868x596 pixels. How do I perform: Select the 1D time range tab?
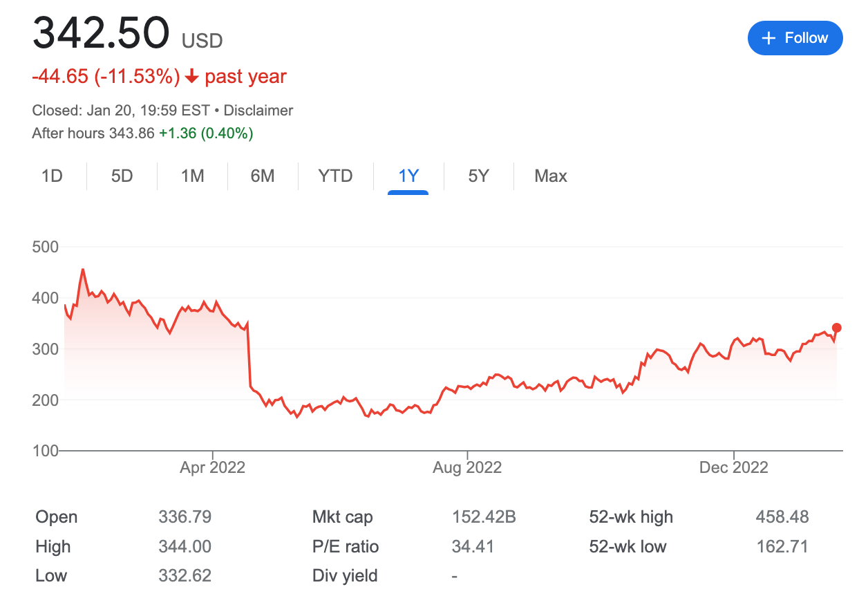click(x=52, y=176)
